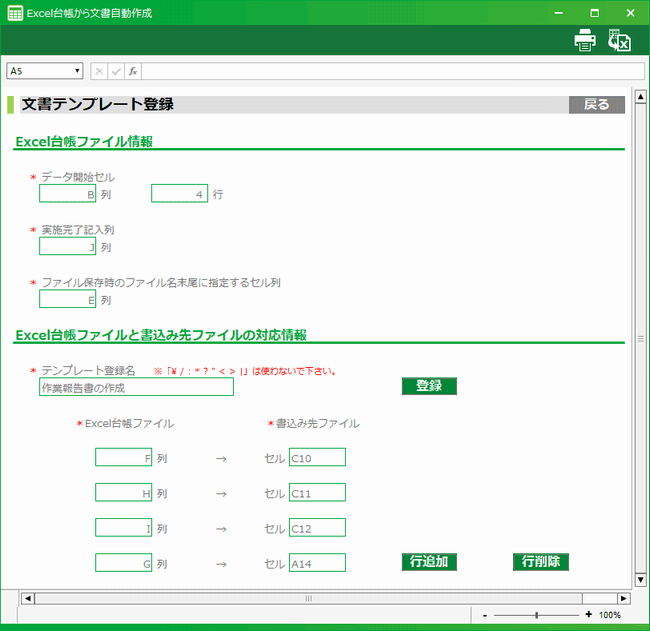650x631 pixels.
Task: Click the horizontal scrollbar thumb
Action: [x=309, y=598]
